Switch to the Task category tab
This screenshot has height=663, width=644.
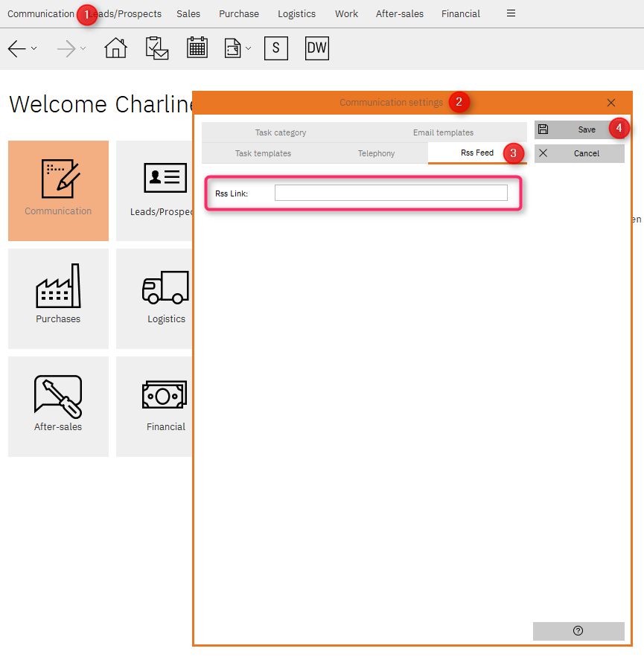click(x=281, y=132)
